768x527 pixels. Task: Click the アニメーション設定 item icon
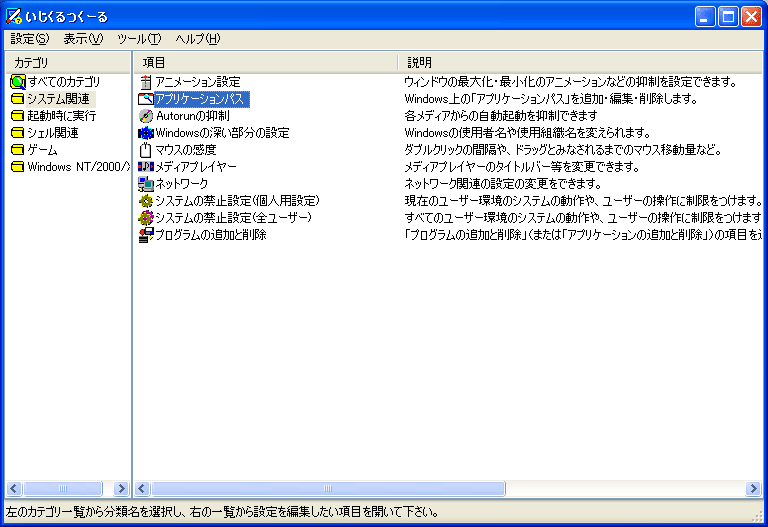145,82
